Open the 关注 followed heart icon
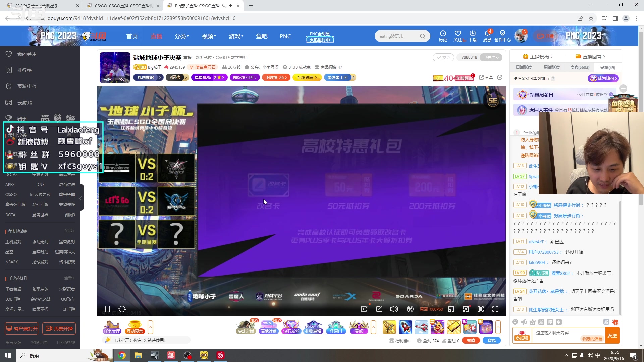This screenshot has width=644, height=362. click(458, 36)
